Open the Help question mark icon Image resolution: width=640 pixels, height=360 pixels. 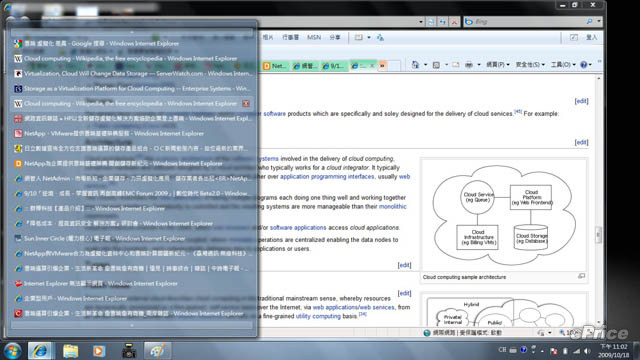[584, 65]
